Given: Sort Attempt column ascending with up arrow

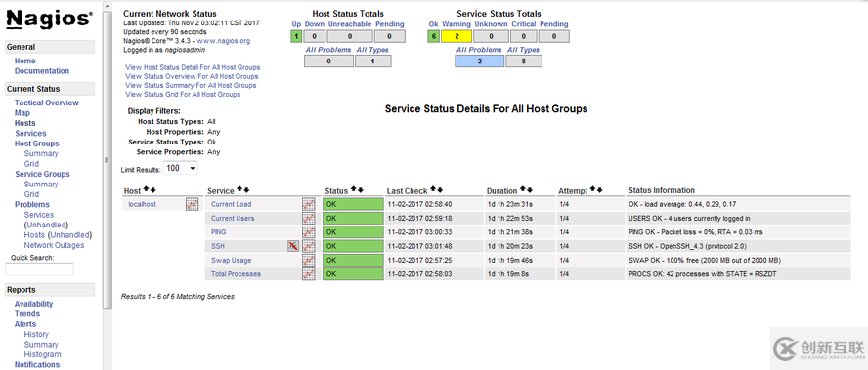Looking at the screenshot, I should (593, 189).
